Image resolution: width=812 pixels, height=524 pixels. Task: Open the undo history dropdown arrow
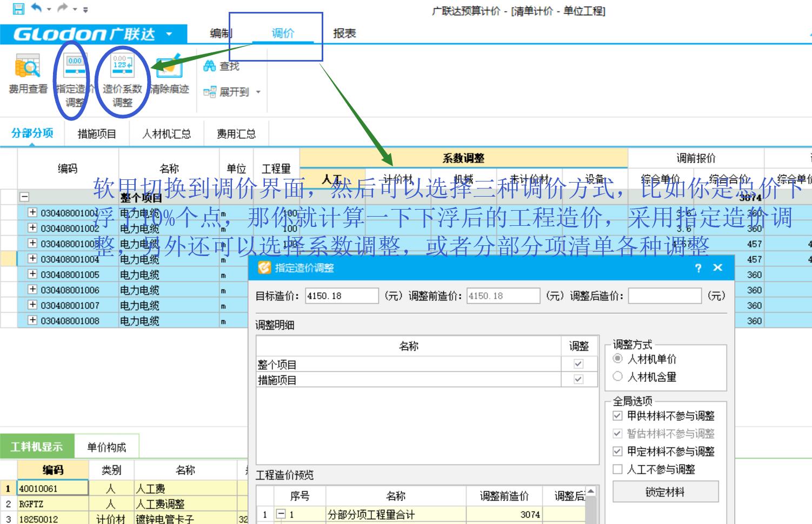(49, 9)
